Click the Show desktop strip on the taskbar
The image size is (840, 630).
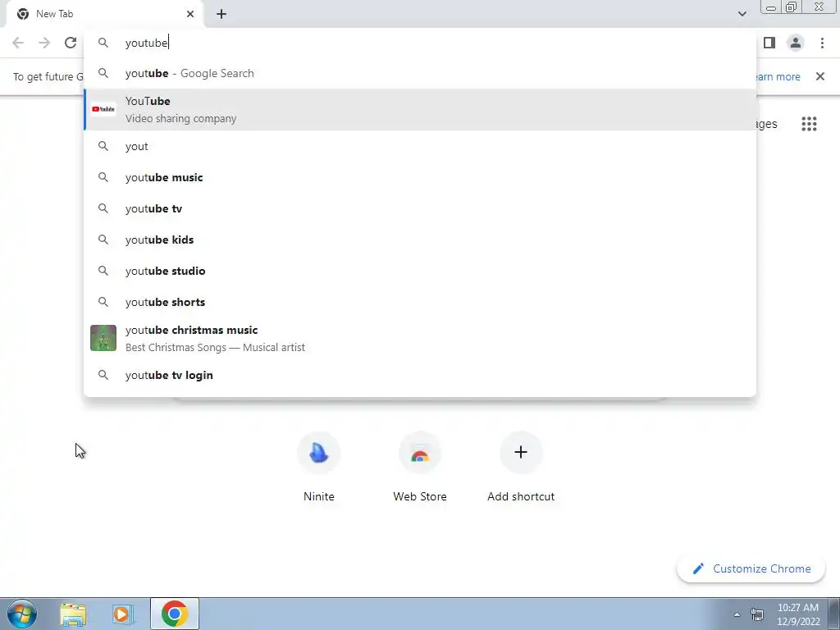pos(834,614)
